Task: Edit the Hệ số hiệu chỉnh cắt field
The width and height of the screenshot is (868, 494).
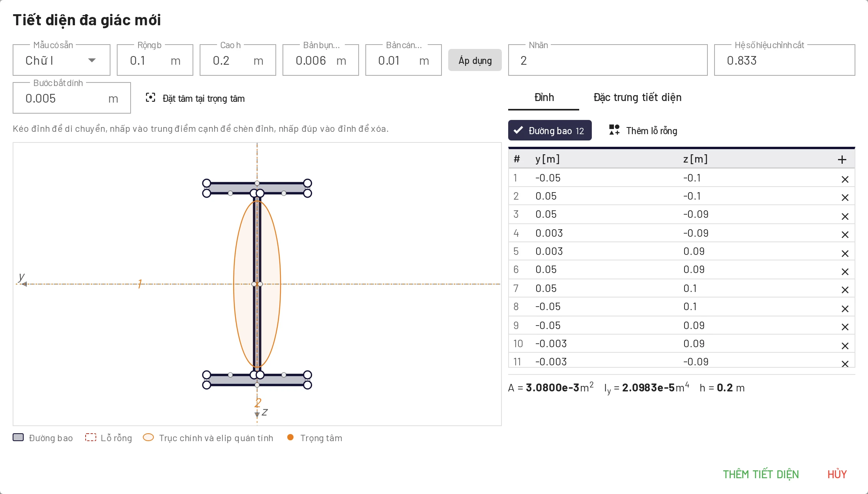Action: point(784,60)
